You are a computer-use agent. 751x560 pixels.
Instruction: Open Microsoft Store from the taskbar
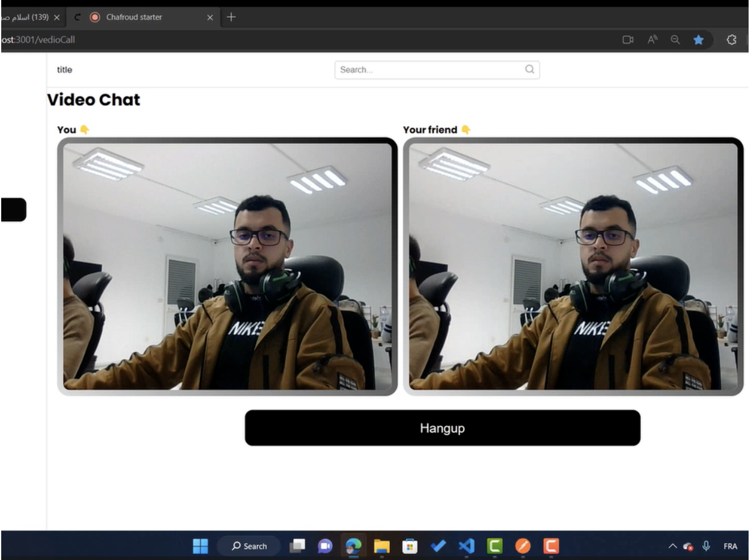click(x=410, y=546)
